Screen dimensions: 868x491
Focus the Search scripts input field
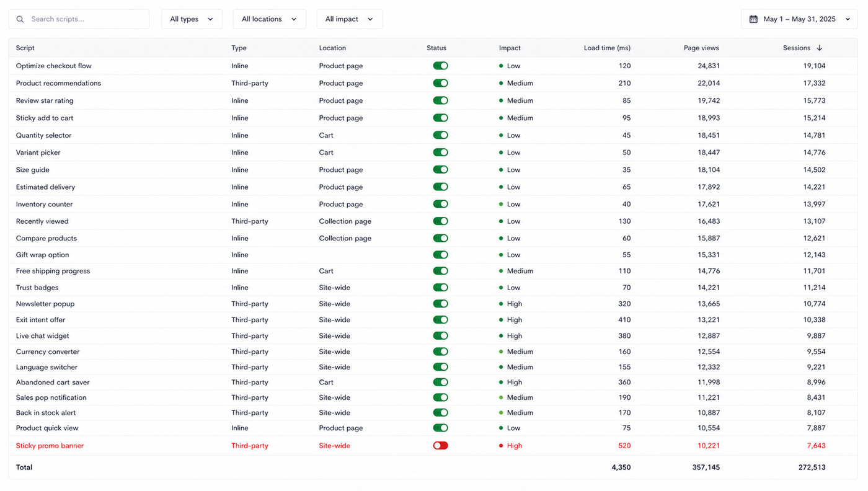point(79,19)
